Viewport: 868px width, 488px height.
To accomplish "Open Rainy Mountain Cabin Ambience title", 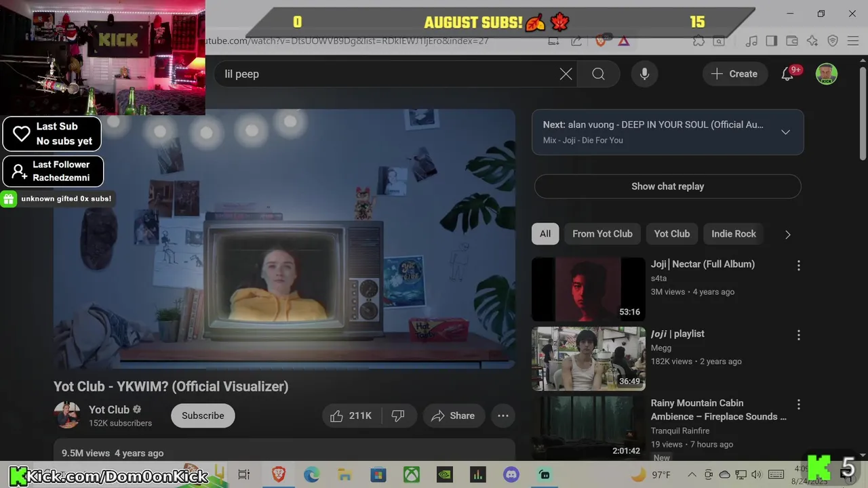I will coord(719,409).
